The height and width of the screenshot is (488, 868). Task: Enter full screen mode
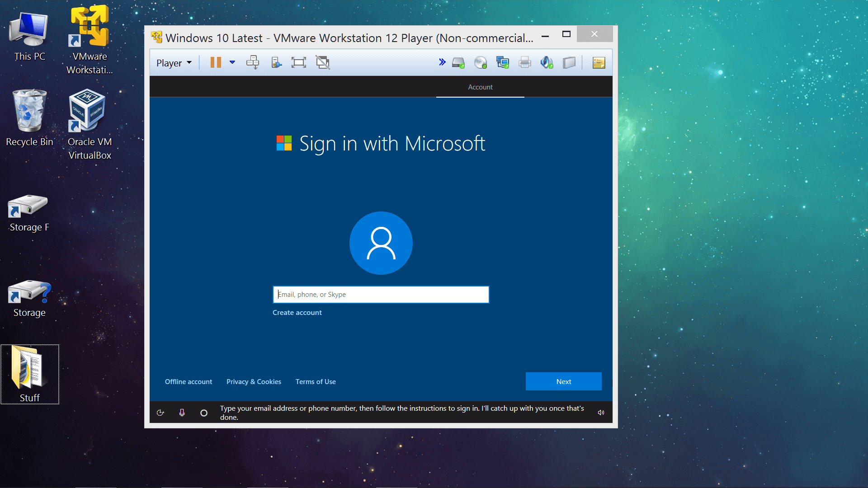tap(298, 62)
